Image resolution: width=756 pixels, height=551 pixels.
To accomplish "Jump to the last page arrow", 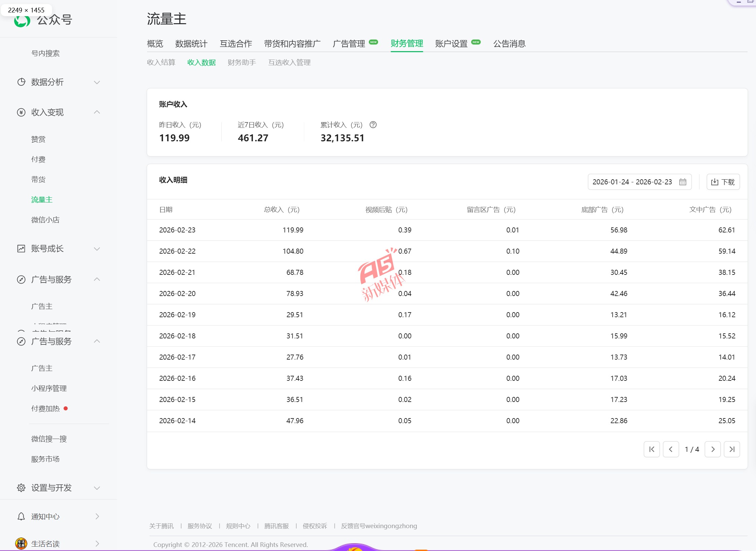I will pyautogui.click(x=731, y=449).
